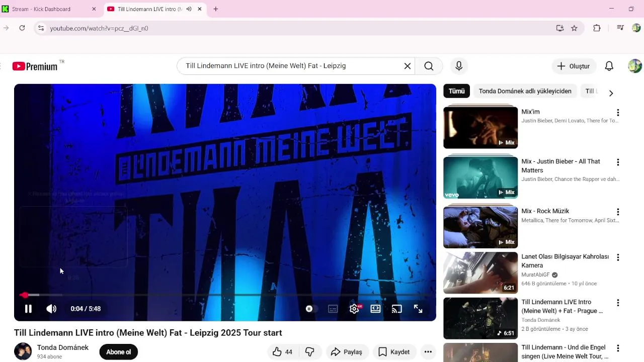Click the address bar URL
Screen dimensions: 644x362
click(99, 28)
